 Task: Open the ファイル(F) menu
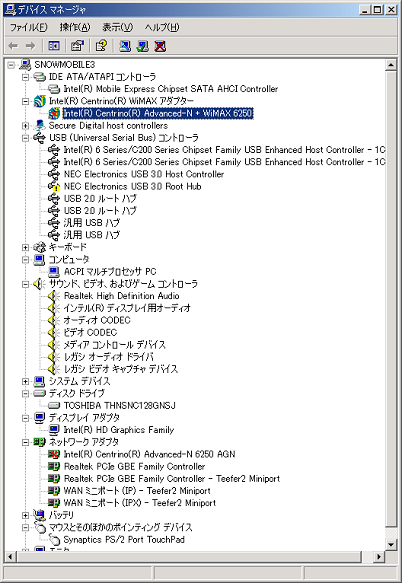pyautogui.click(x=29, y=27)
